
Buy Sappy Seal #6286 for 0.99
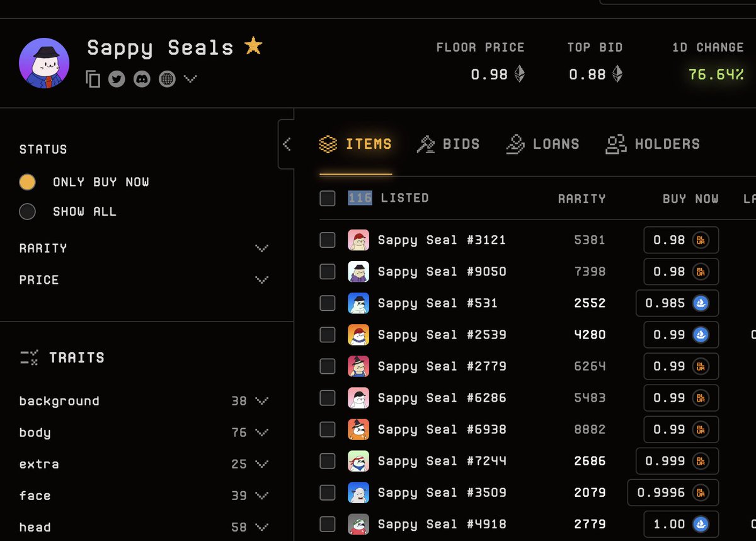681,398
